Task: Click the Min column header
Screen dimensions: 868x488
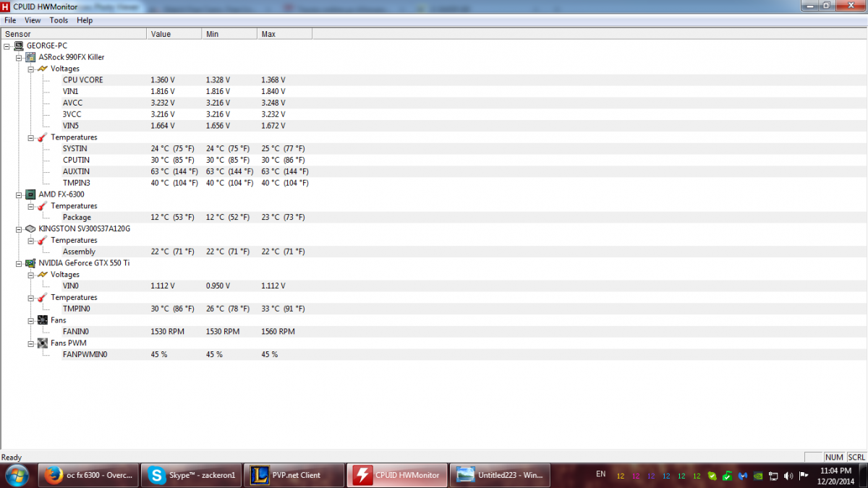Action: click(x=229, y=34)
